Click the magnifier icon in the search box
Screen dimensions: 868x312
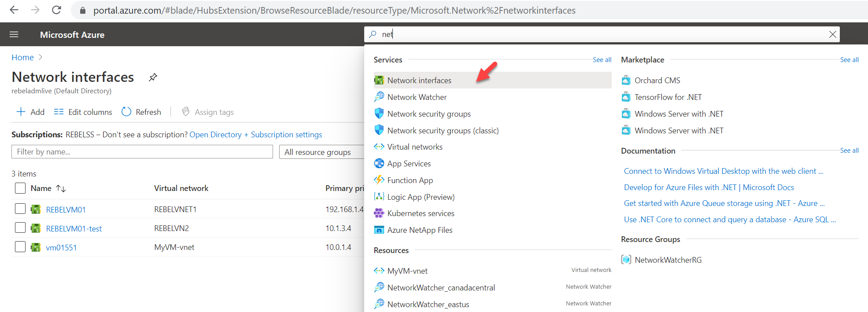(373, 34)
